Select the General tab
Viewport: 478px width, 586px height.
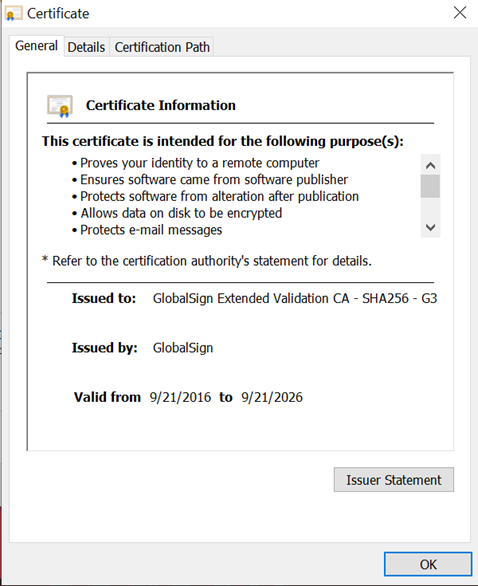tap(36, 46)
